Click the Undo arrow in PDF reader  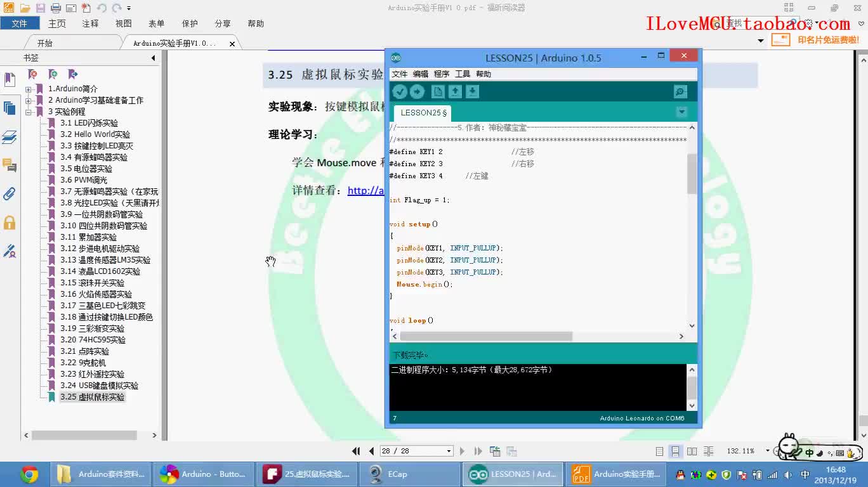pos(102,8)
